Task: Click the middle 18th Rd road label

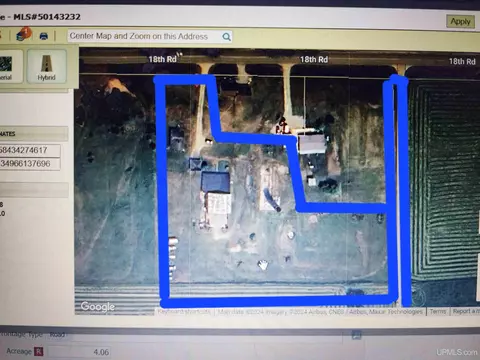Action: [x=314, y=60]
